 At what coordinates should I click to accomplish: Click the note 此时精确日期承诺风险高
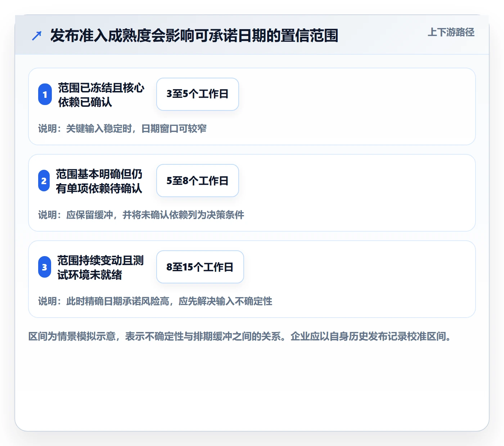pos(117,301)
